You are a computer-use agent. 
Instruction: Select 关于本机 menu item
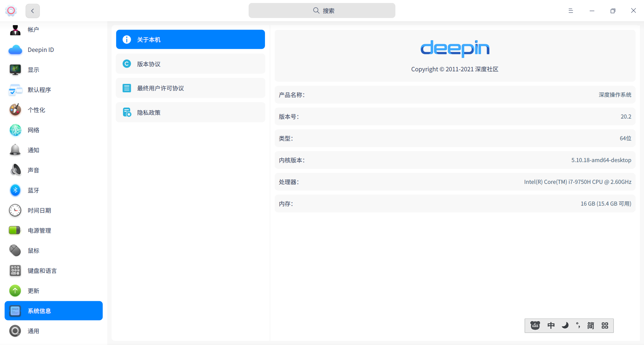[191, 40]
